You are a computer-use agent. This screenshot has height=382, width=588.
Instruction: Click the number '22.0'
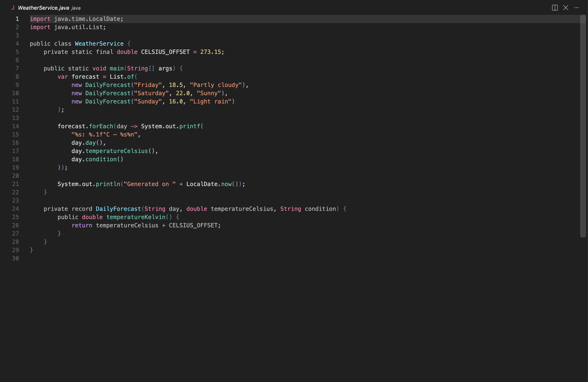tap(183, 93)
